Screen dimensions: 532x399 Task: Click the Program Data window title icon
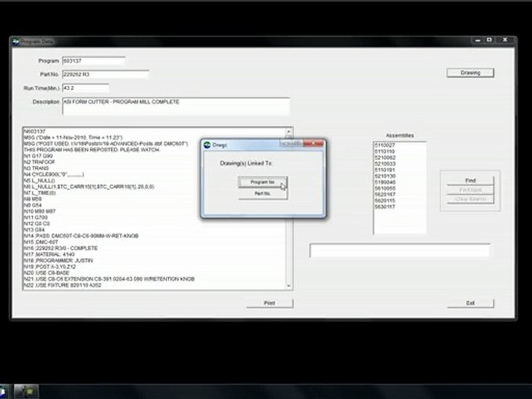point(16,42)
